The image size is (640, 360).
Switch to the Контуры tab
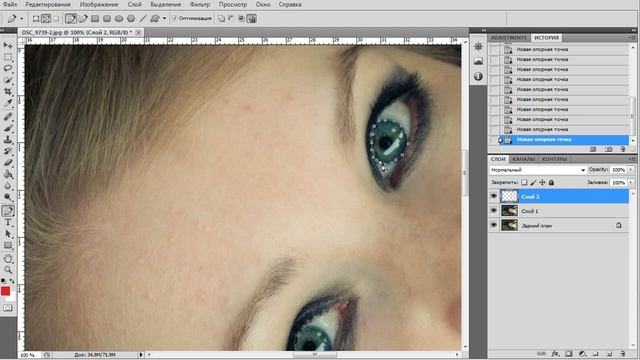coord(554,159)
